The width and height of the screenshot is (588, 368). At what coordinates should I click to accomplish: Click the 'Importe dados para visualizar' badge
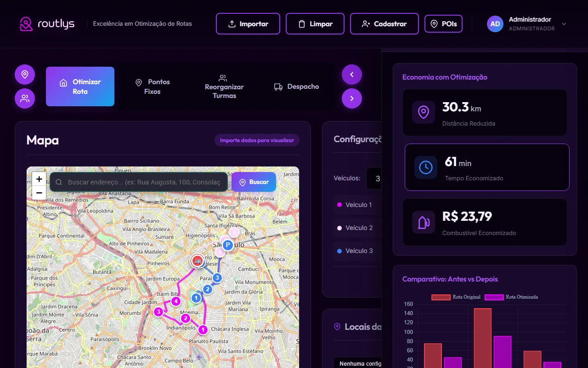[x=257, y=140]
